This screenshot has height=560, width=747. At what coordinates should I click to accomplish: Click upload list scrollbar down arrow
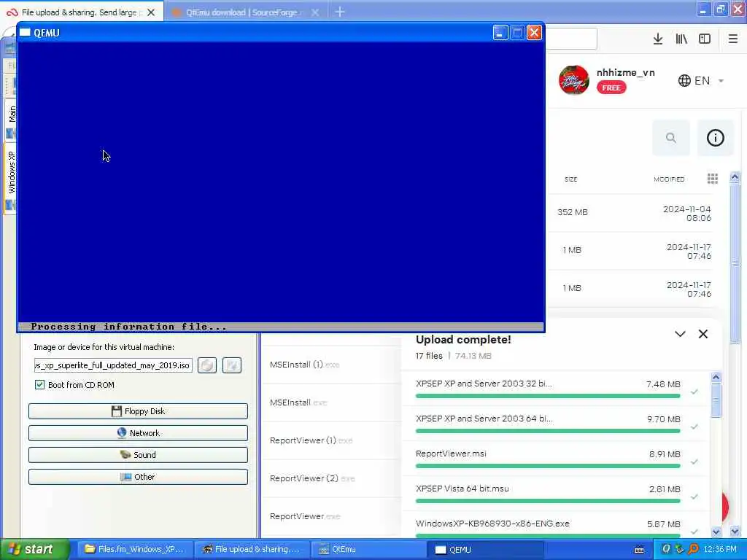(716, 532)
